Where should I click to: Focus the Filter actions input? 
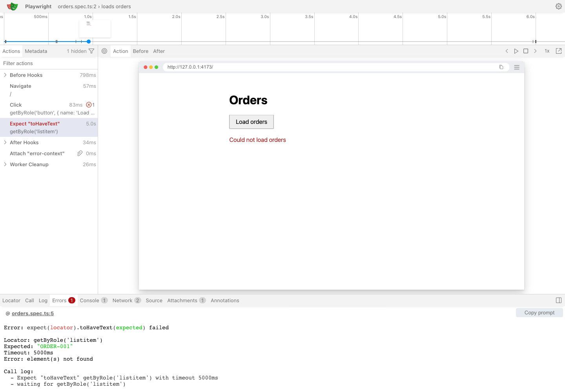49,63
